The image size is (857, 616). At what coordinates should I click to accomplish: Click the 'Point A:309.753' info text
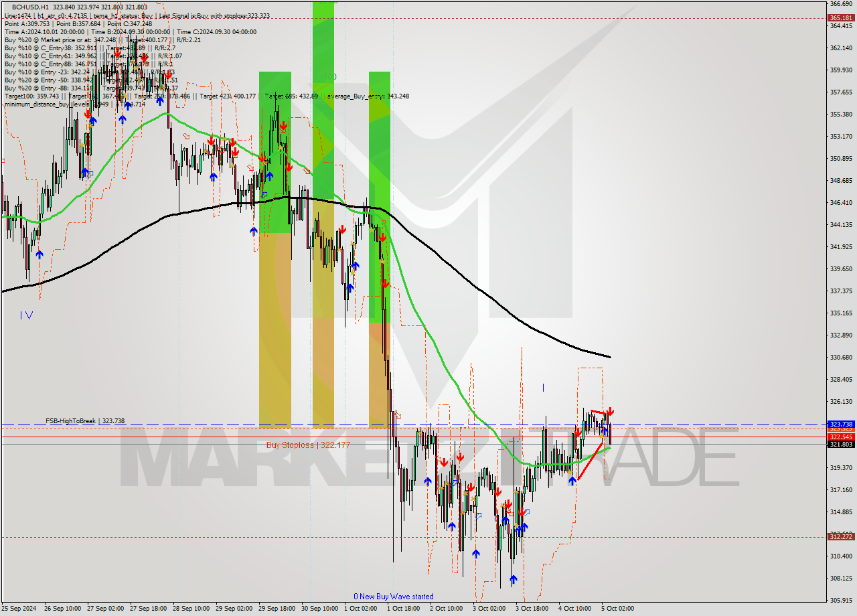(x=26, y=23)
